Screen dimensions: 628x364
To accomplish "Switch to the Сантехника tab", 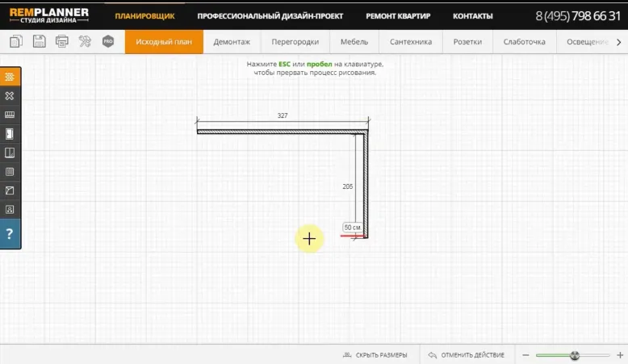I will point(411,42).
